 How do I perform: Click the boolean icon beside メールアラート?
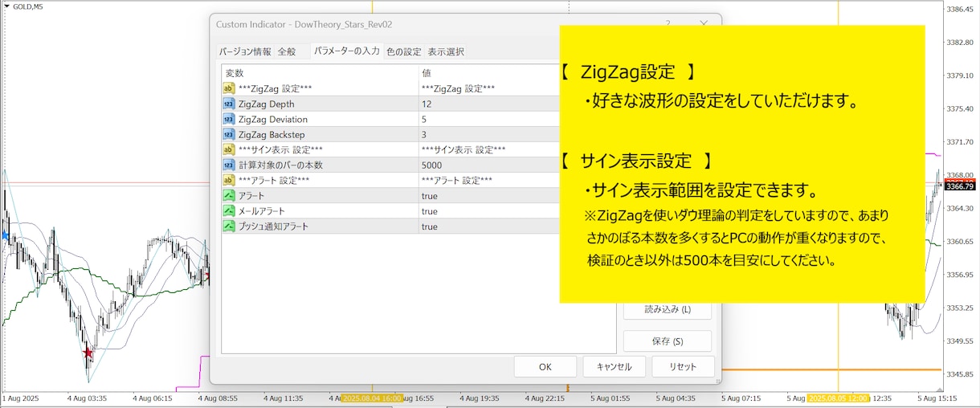(229, 211)
